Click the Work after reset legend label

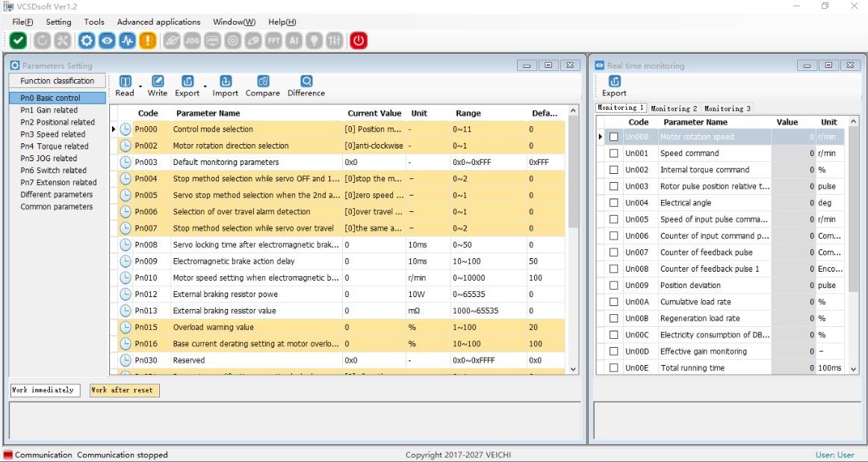pyautogui.click(x=125, y=390)
